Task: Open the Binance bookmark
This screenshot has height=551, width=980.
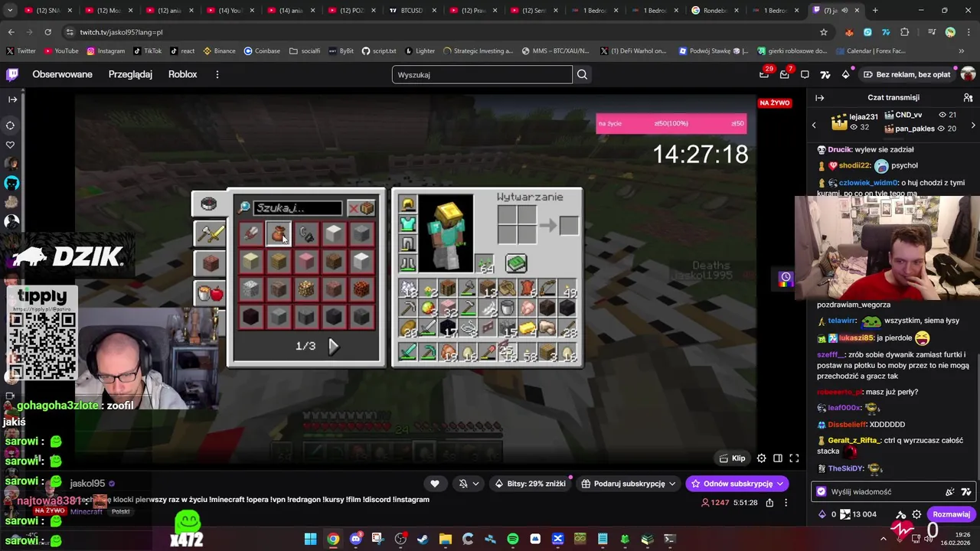Action: [219, 51]
